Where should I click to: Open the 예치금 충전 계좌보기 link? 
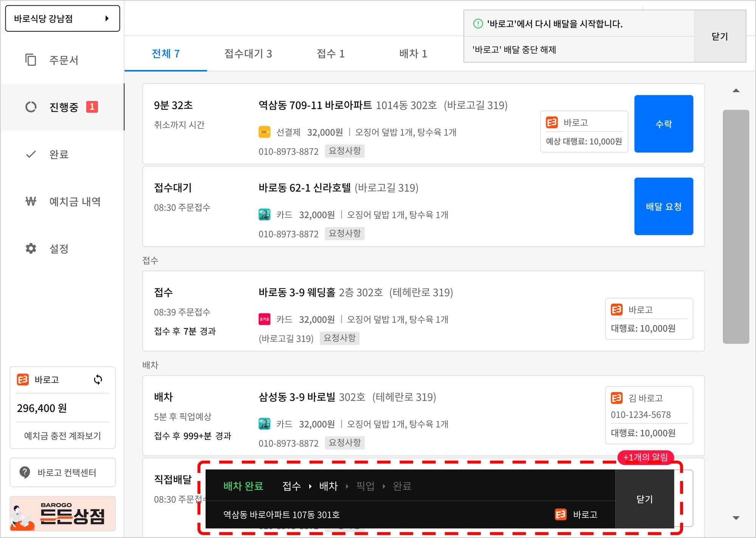[x=62, y=436]
